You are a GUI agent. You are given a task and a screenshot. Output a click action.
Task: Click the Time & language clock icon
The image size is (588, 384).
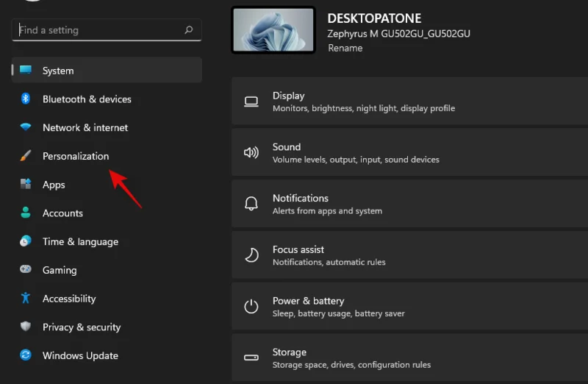[26, 241]
